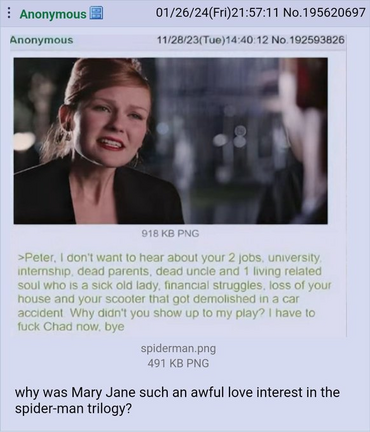Click the right border of the embedded post
Viewport: 370px width, 432px height.
tap(346, 187)
